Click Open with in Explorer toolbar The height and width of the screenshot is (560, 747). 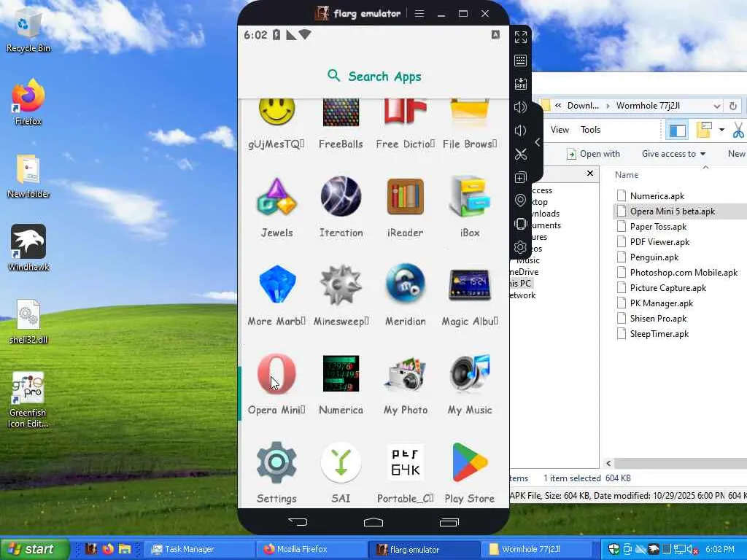(593, 154)
